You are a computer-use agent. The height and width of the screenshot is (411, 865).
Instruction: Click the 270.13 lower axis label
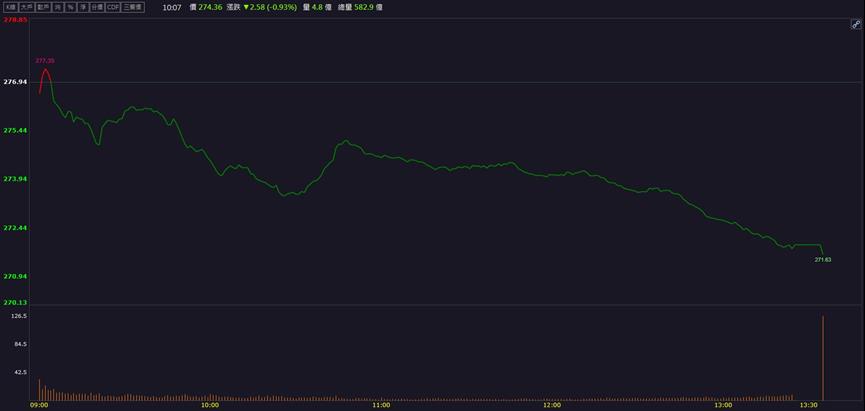click(15, 302)
